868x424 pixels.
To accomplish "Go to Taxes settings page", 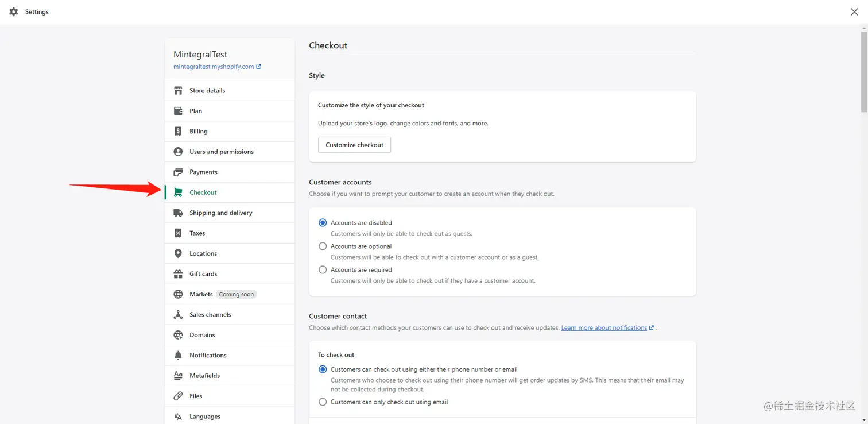I will click(x=197, y=233).
